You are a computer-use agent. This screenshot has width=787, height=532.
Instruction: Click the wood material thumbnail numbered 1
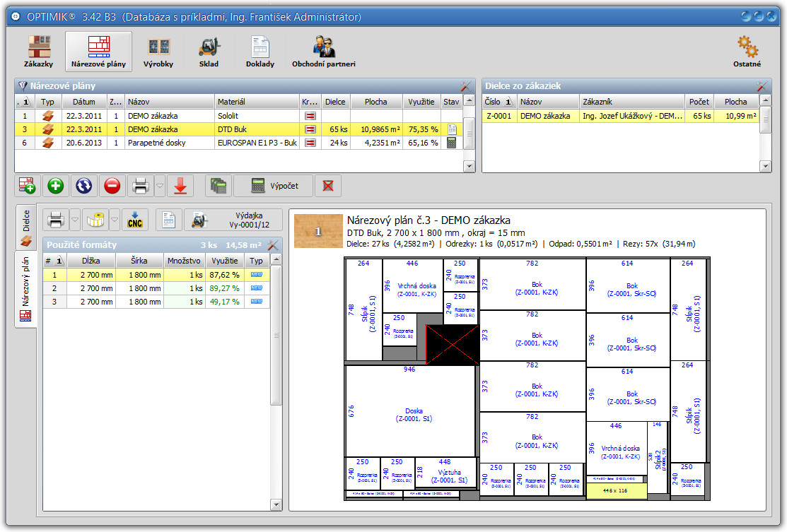(317, 231)
